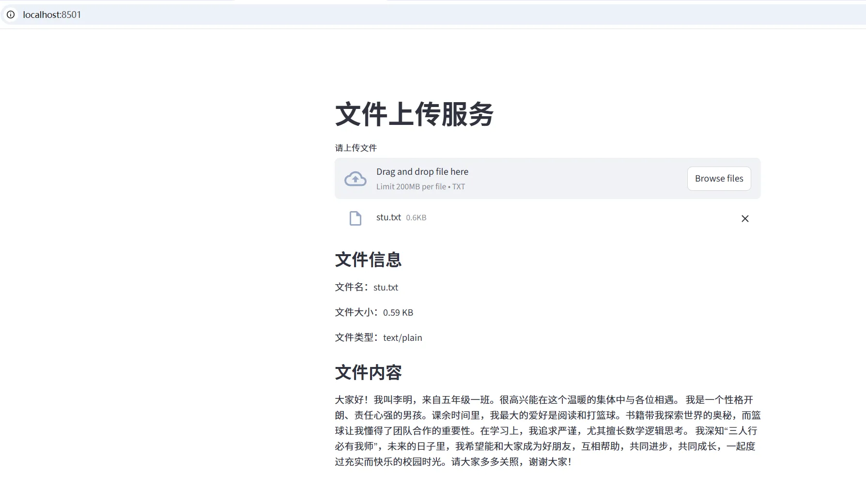The width and height of the screenshot is (866, 504).
Task: Click the 文件内容 heading
Action: (368, 373)
